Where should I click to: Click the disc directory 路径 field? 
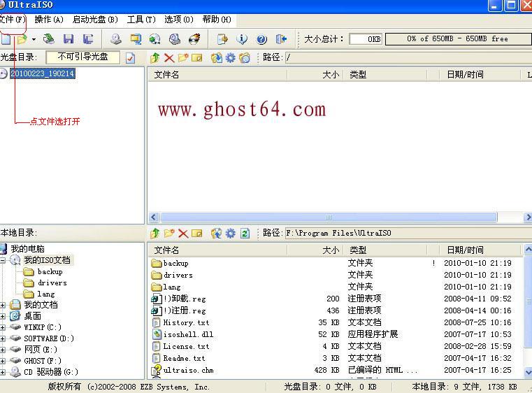click(x=408, y=58)
